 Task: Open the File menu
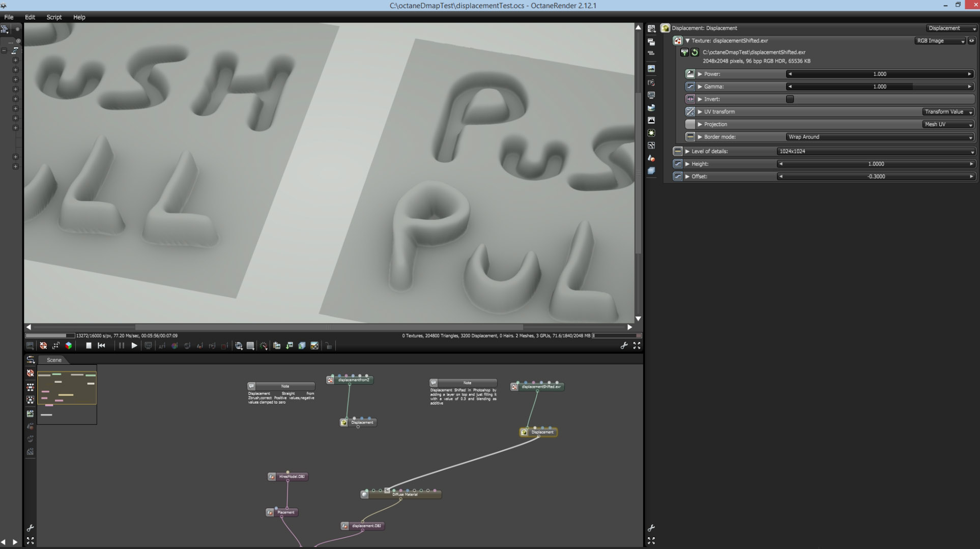(x=9, y=17)
